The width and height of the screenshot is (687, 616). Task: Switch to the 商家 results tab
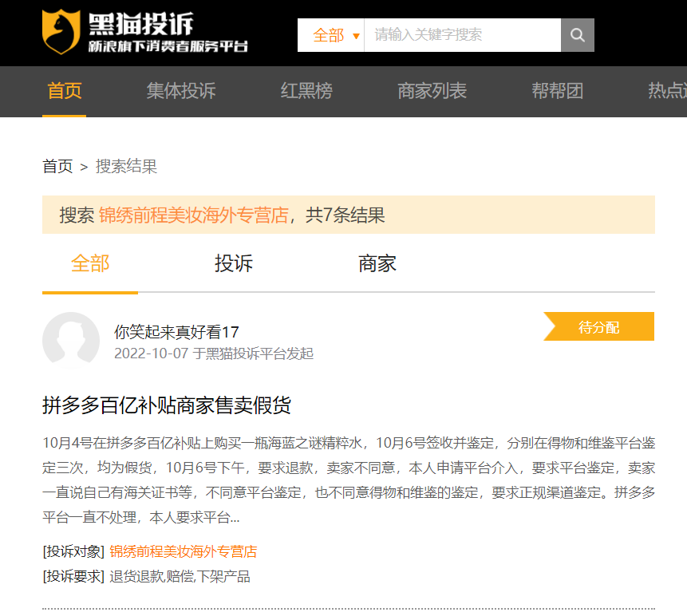click(377, 264)
